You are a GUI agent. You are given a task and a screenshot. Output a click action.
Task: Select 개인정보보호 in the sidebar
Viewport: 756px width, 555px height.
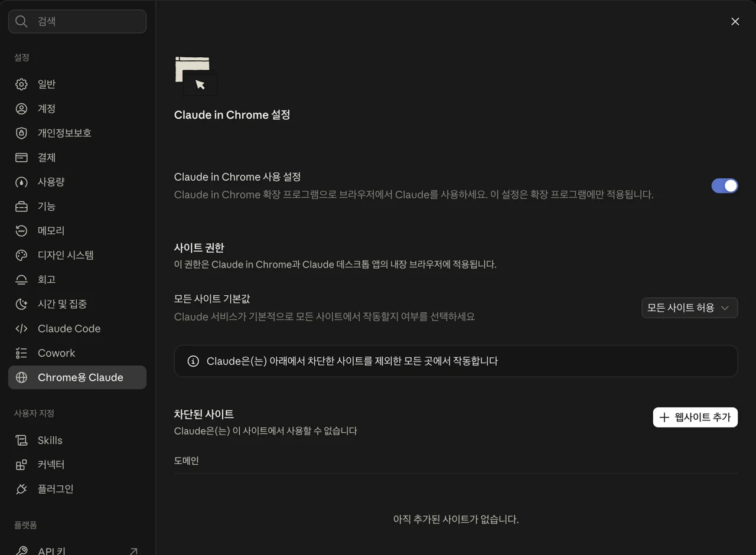point(77,133)
